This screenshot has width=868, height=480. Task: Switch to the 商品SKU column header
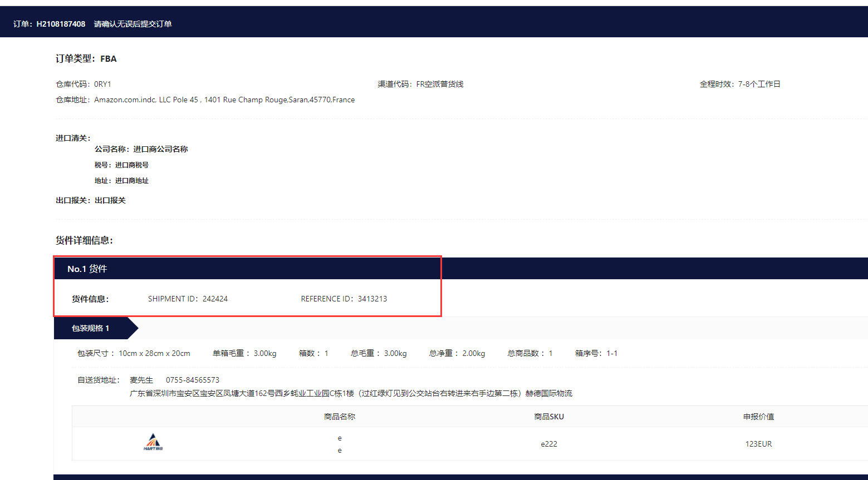[548, 416]
